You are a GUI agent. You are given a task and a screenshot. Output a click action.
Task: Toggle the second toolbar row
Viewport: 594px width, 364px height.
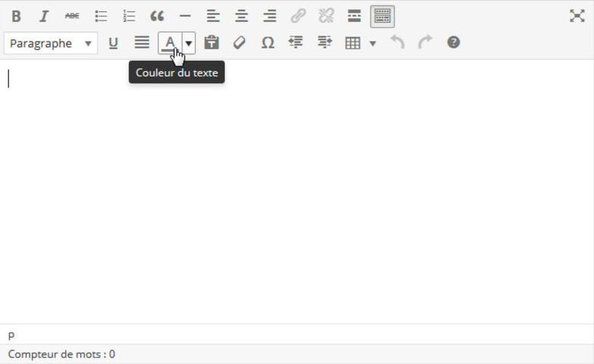[382, 17]
